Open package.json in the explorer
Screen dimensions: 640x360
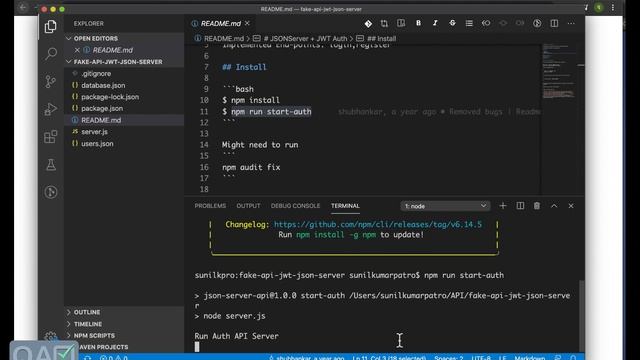tap(102, 108)
